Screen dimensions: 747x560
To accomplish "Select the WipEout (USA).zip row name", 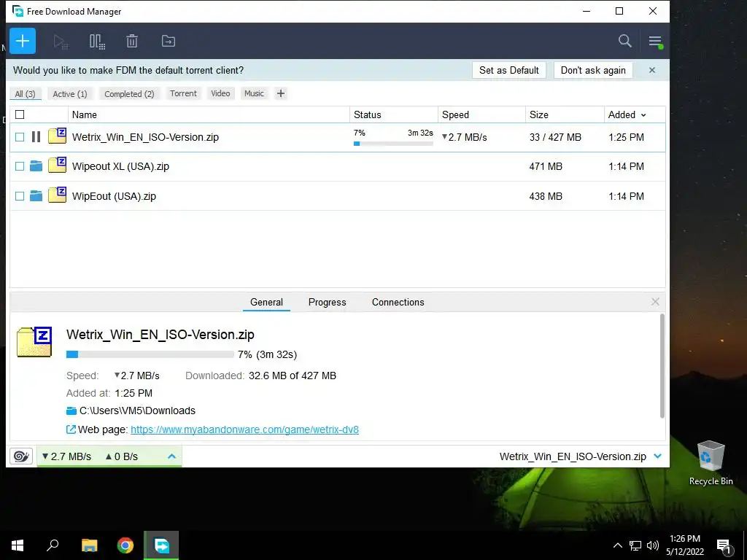I will (x=114, y=195).
